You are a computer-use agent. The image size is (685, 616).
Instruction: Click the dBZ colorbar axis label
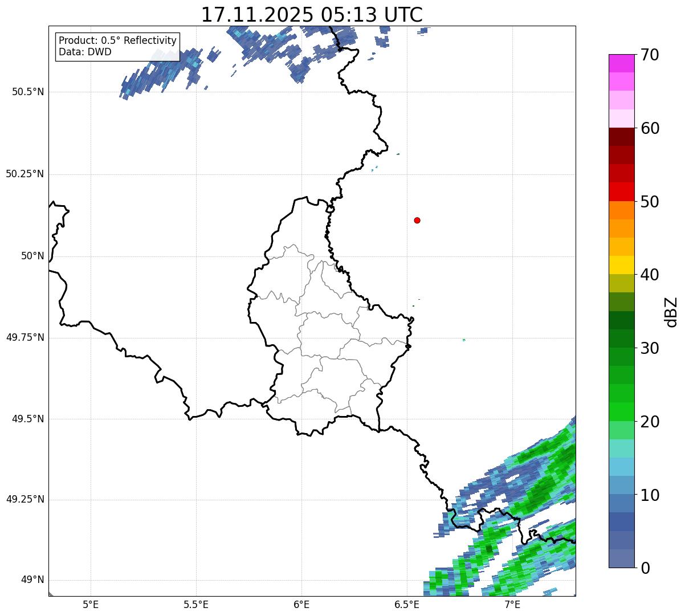(671, 312)
